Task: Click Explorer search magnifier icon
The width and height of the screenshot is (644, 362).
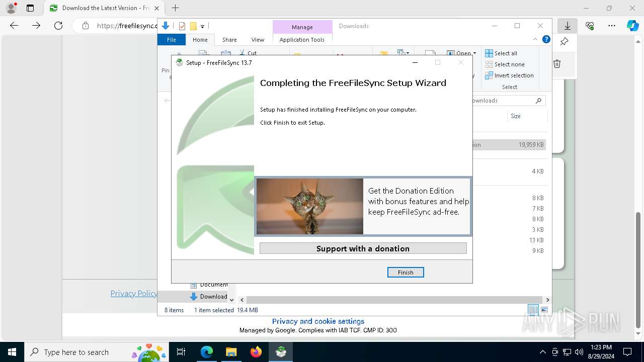Action: [538, 101]
